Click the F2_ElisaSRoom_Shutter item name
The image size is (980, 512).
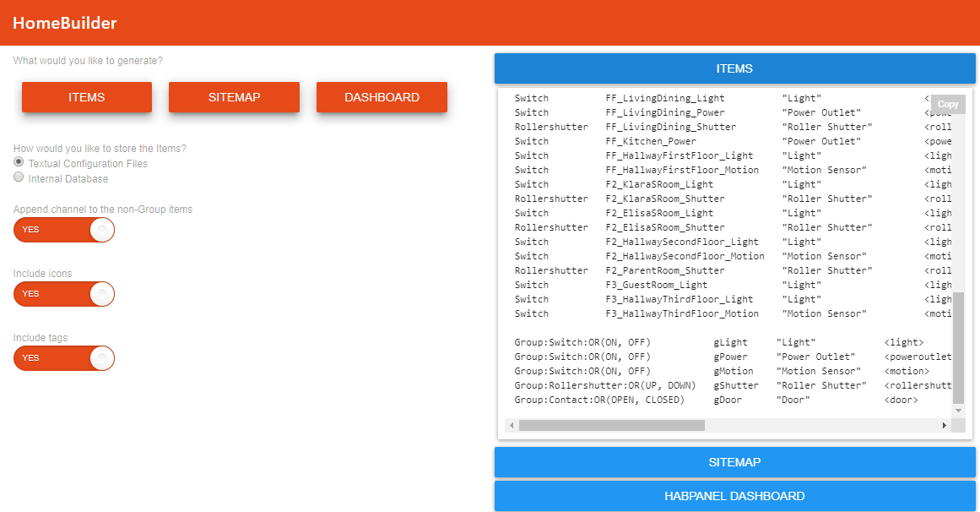click(x=665, y=228)
